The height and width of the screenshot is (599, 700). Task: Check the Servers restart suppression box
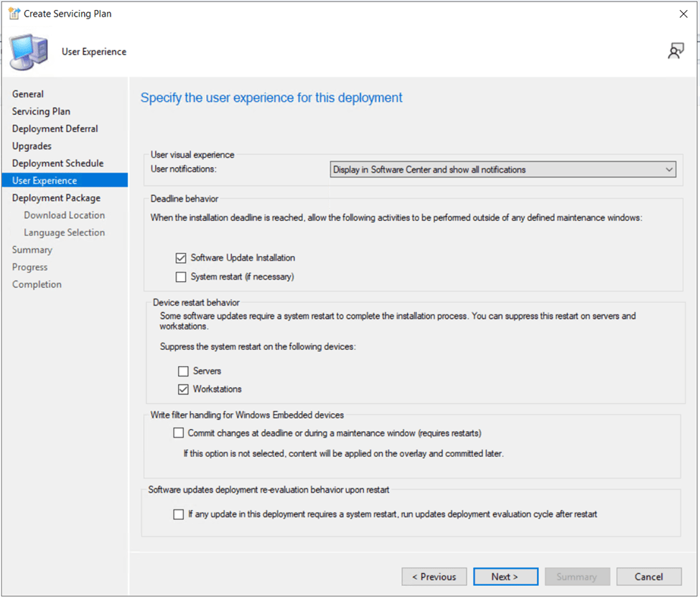(183, 372)
